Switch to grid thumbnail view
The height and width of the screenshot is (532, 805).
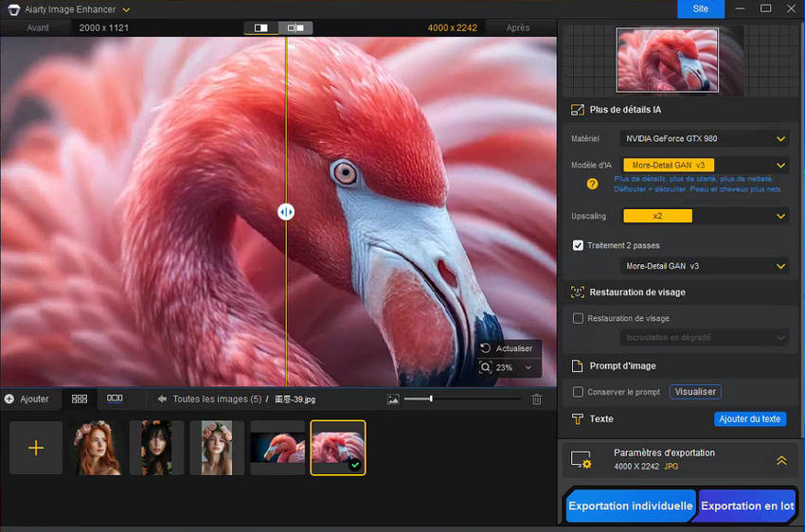click(x=79, y=399)
